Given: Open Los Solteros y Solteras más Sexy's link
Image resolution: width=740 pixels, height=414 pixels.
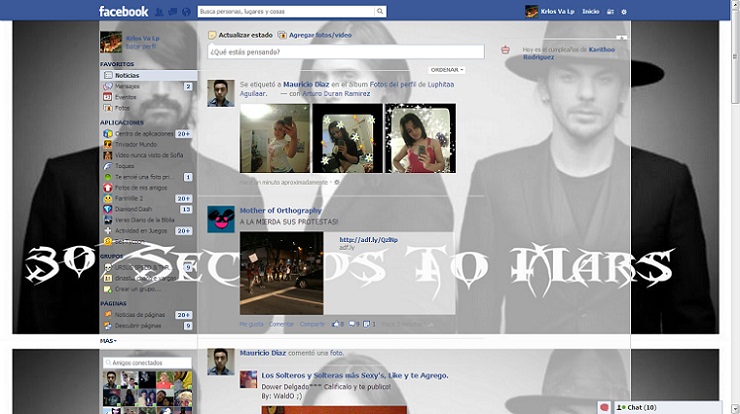Looking at the screenshot, I should (x=355, y=375).
